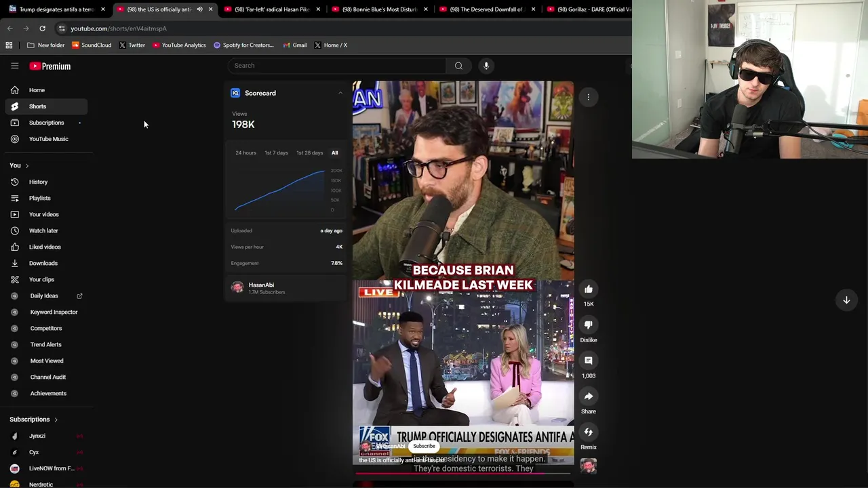Open Your clips in sidebar

pyautogui.click(x=46, y=279)
